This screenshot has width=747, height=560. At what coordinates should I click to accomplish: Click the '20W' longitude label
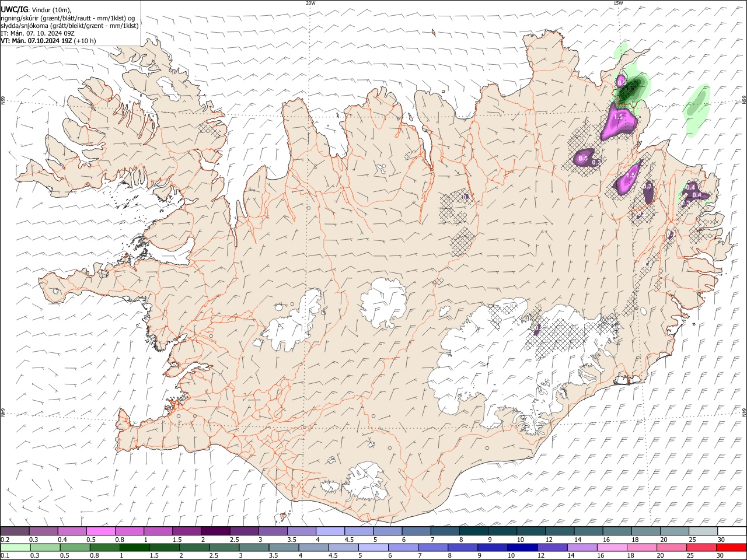(x=310, y=3)
